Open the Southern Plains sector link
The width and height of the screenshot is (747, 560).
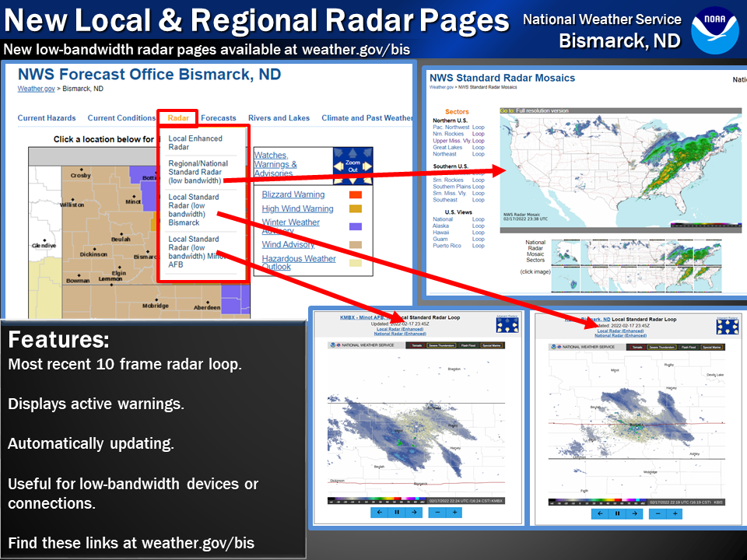point(451,187)
